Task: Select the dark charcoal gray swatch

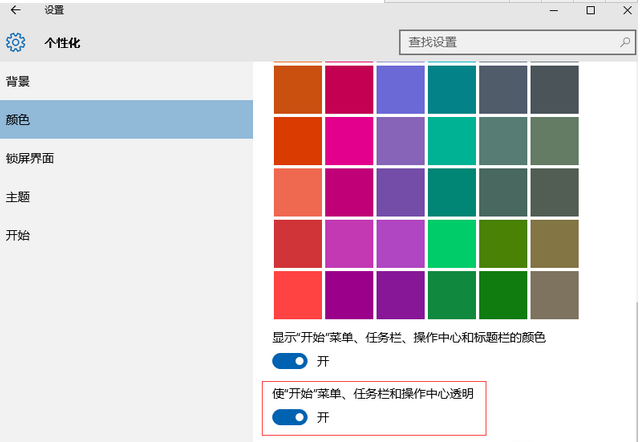Action: [555, 90]
